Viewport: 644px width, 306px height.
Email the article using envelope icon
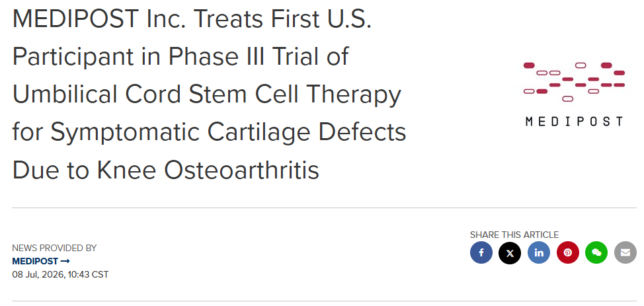pyautogui.click(x=625, y=252)
